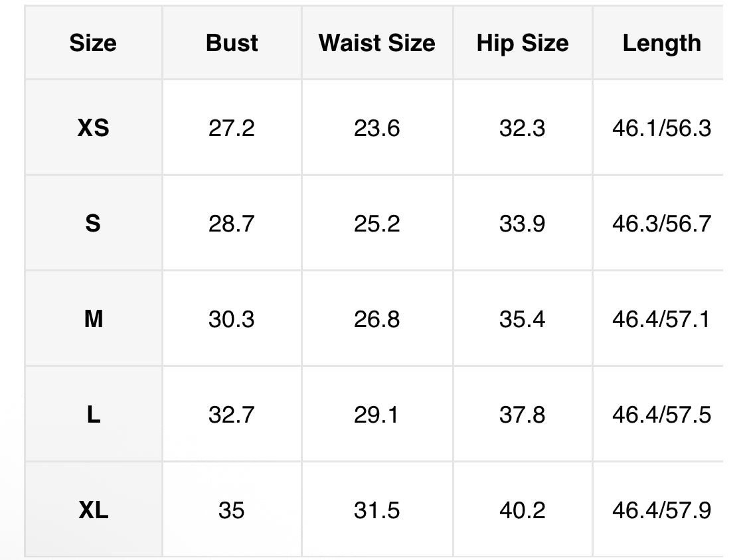Click the XS bust value 27.2

point(231,128)
